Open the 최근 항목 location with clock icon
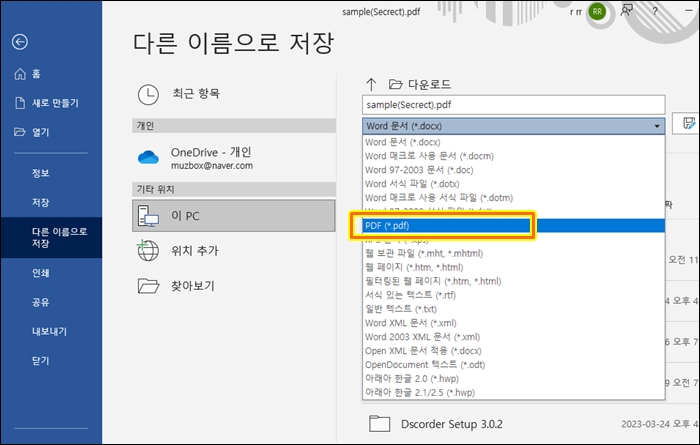Screen dimensions: 700x445 click(179, 94)
